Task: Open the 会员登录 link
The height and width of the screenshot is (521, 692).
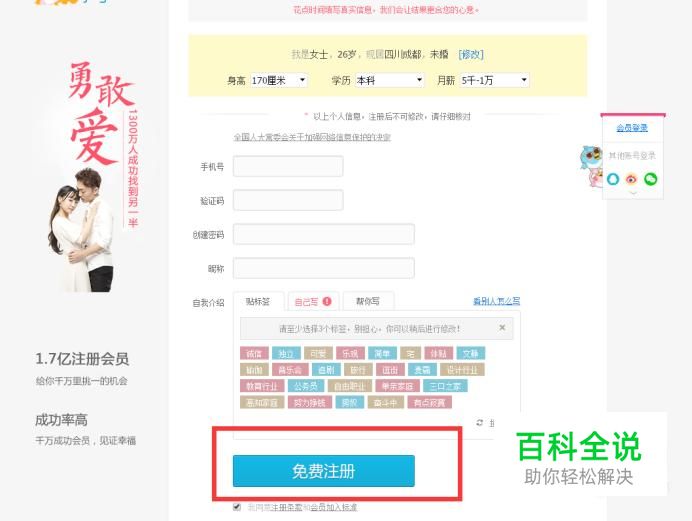Action: pyautogui.click(x=632, y=128)
